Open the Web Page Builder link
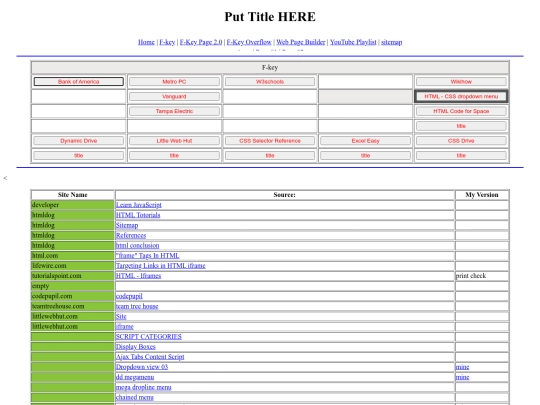540x405 pixels. [301, 42]
